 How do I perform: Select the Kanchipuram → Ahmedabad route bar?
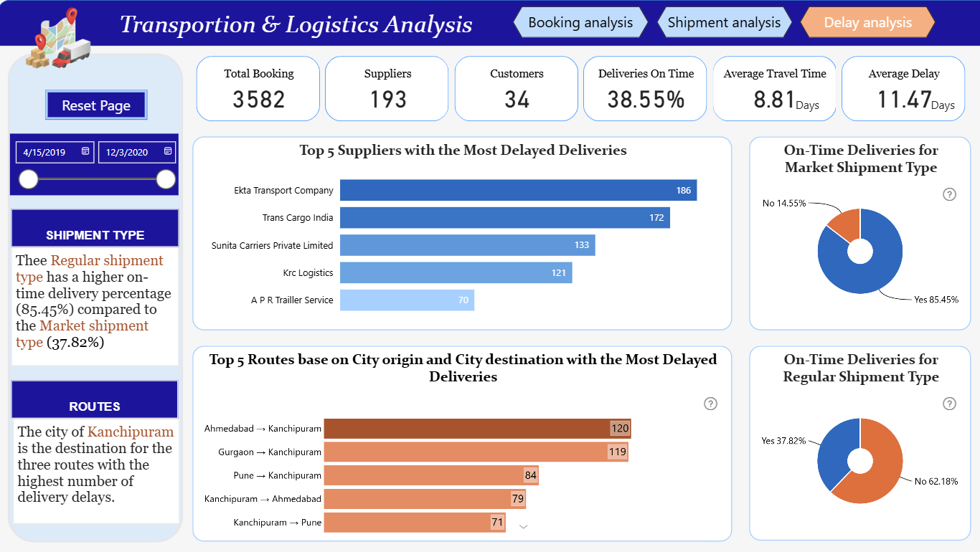[425, 499]
